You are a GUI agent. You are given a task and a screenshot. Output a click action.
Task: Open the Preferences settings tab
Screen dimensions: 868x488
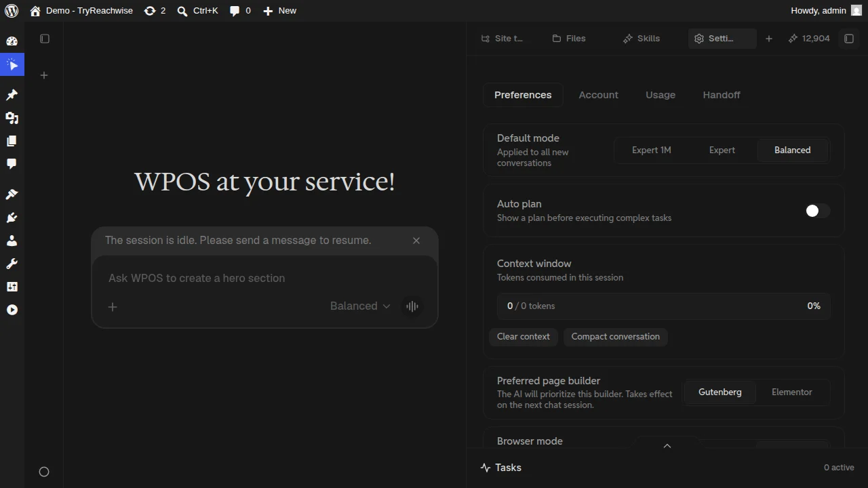(x=523, y=95)
